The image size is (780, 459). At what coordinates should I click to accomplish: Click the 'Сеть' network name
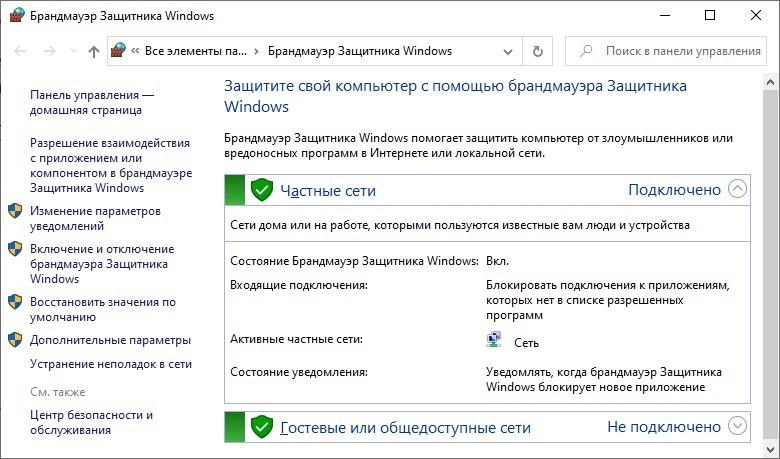(x=526, y=343)
